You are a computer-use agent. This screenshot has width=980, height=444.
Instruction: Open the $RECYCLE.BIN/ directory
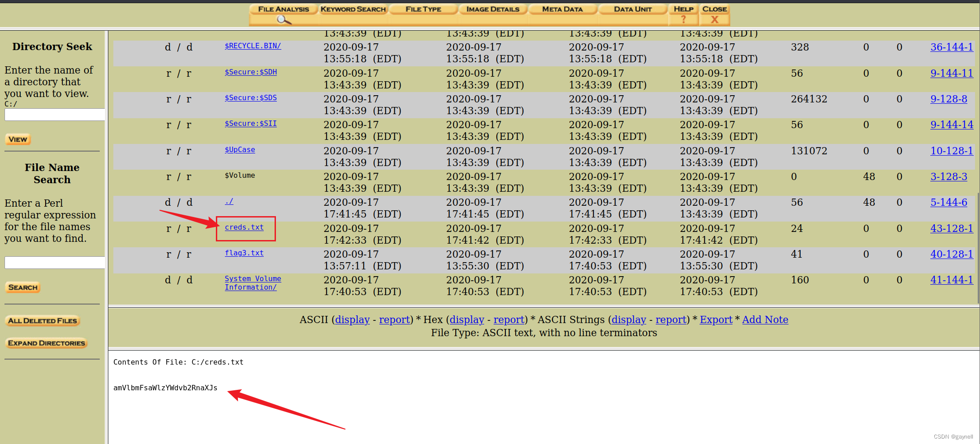pyautogui.click(x=253, y=46)
